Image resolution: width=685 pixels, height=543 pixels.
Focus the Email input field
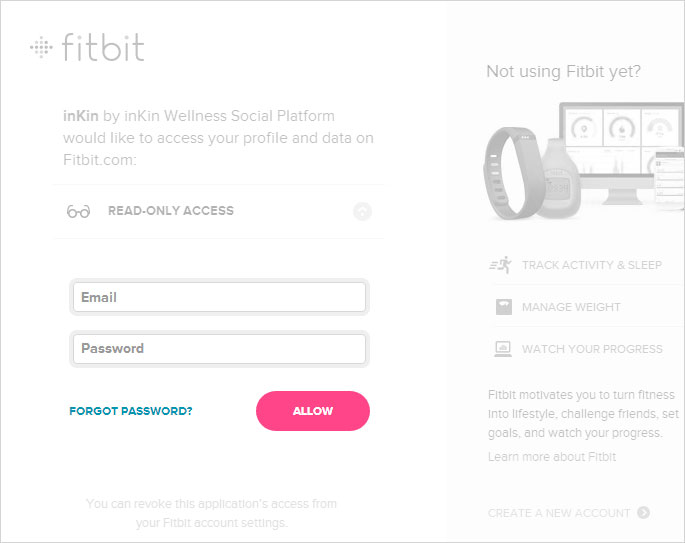point(219,297)
